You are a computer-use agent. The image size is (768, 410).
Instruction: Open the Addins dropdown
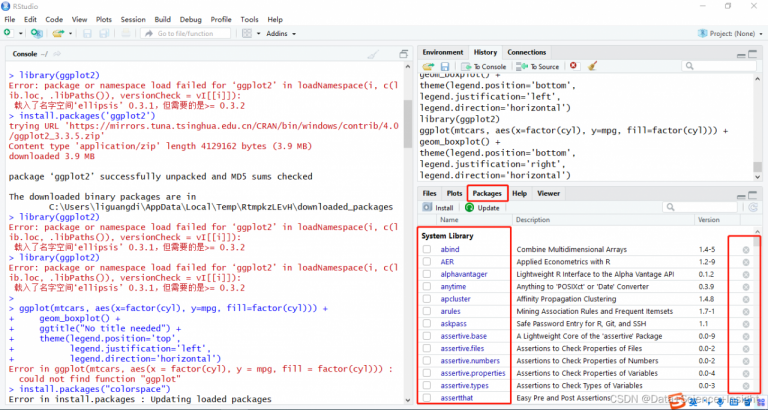pos(281,33)
